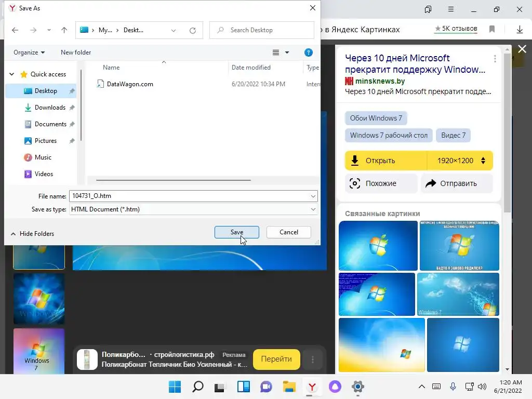The height and width of the screenshot is (399, 532).
Task: Close the image viewer panel
Action: [522, 49]
